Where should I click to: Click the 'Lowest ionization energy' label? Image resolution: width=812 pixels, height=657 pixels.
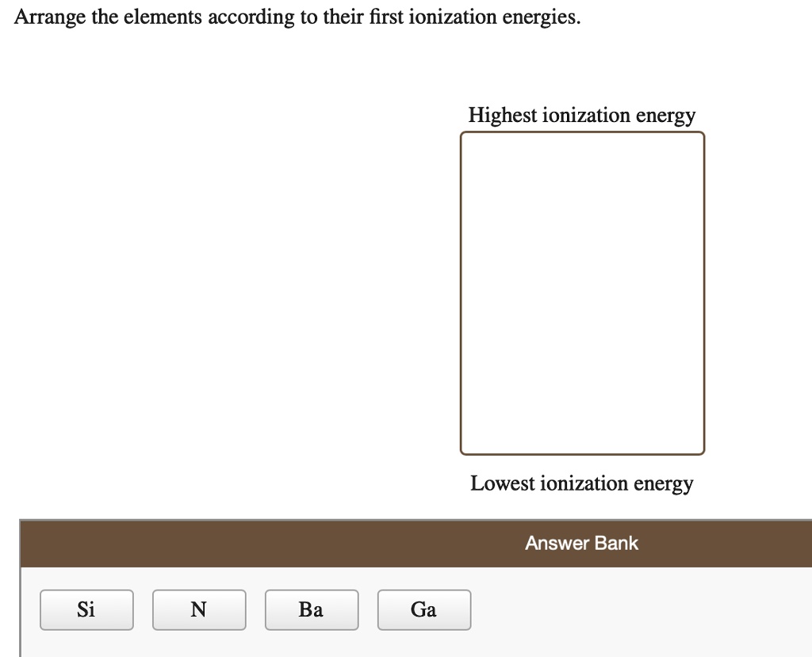pyautogui.click(x=581, y=483)
